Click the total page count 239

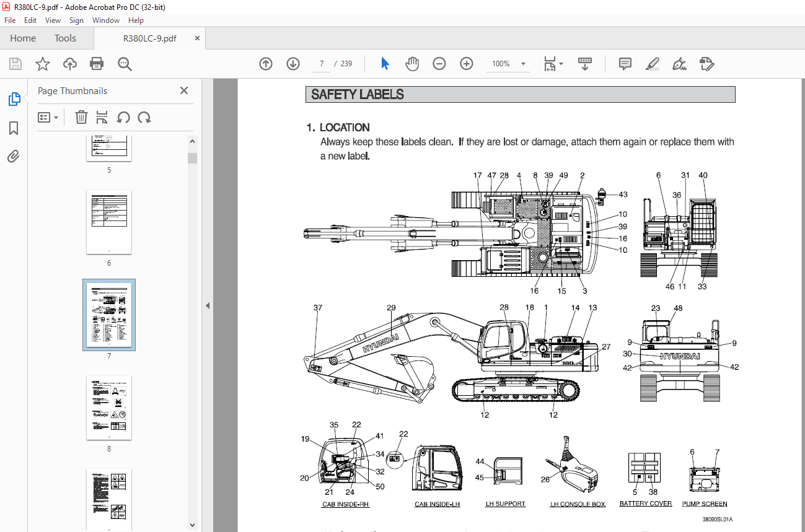tap(346, 64)
